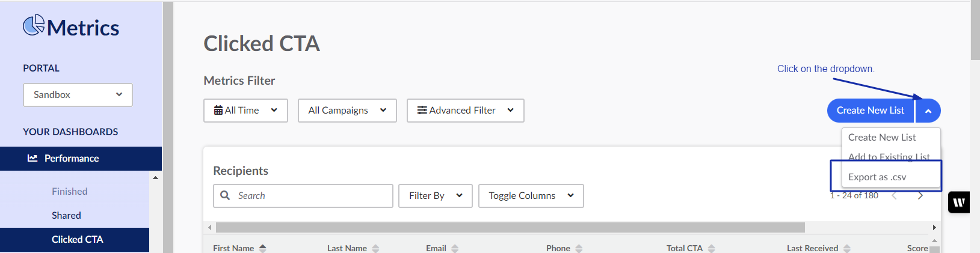The image size is (980, 253).
Task: Sort by Last Name column arrows
Action: pyautogui.click(x=375, y=248)
